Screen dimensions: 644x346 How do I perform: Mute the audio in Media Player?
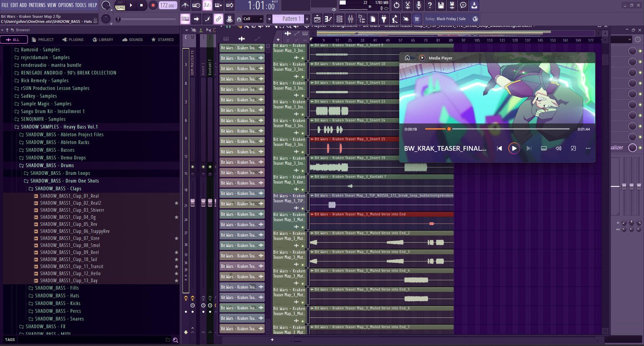559,148
